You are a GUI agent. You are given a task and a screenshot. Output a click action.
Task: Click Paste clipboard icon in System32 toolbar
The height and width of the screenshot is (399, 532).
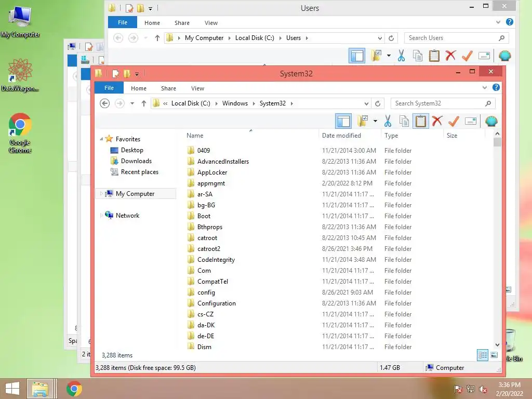pyautogui.click(x=421, y=121)
